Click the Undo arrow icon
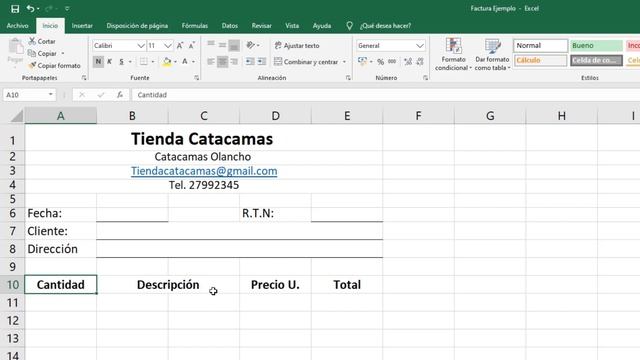The width and height of the screenshot is (640, 360). coord(30,8)
